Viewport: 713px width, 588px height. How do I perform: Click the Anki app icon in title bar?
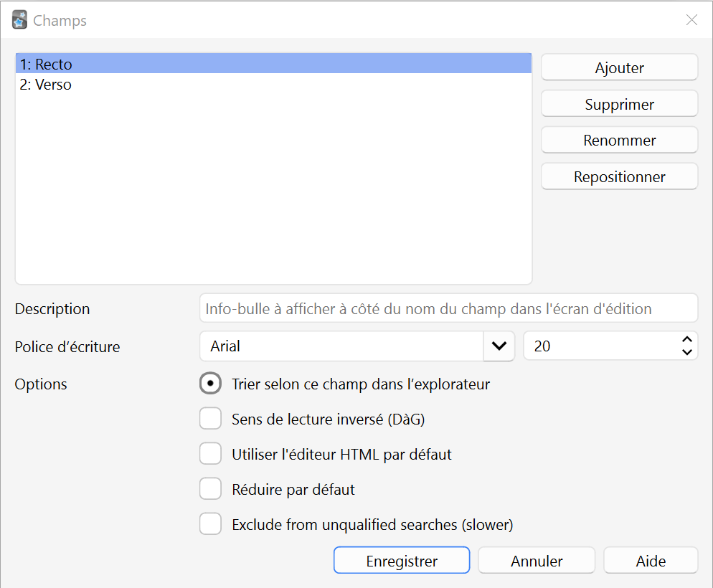[x=19, y=20]
